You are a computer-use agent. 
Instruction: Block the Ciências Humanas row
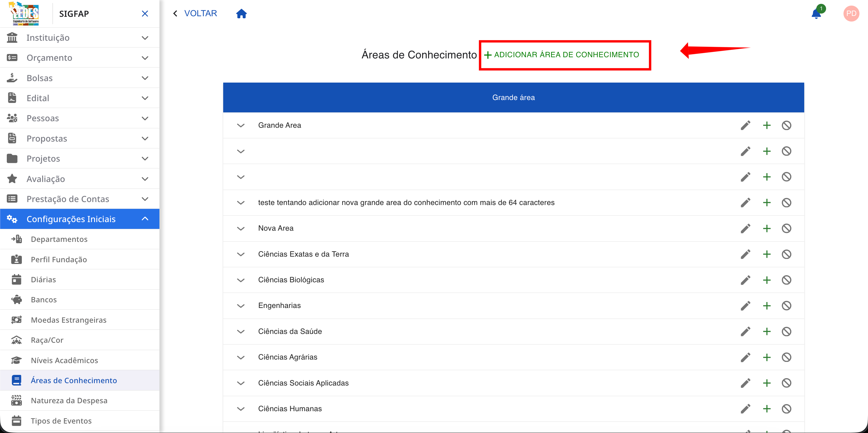coord(787,409)
